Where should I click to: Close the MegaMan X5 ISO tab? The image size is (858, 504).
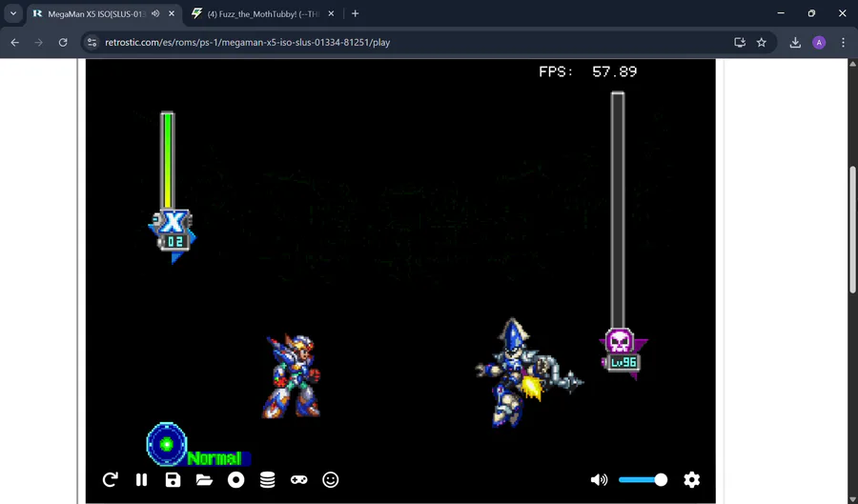[172, 13]
